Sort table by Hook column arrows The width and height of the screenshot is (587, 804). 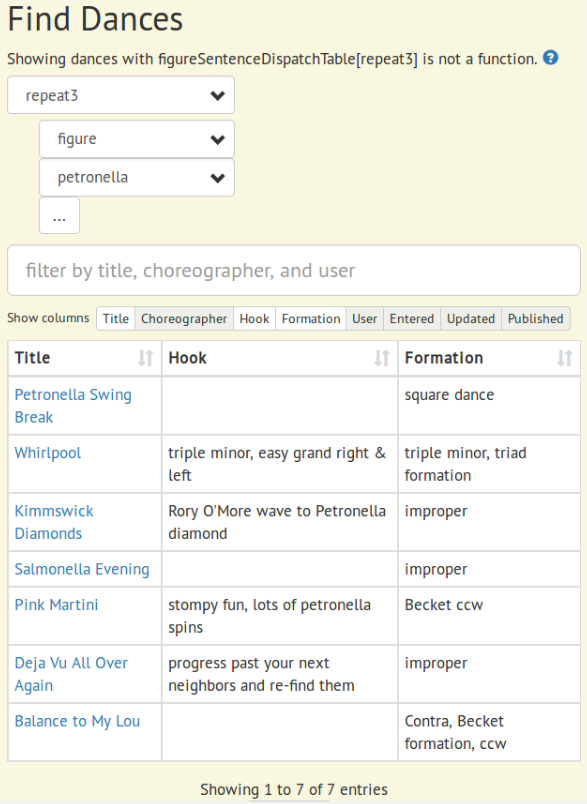382,358
